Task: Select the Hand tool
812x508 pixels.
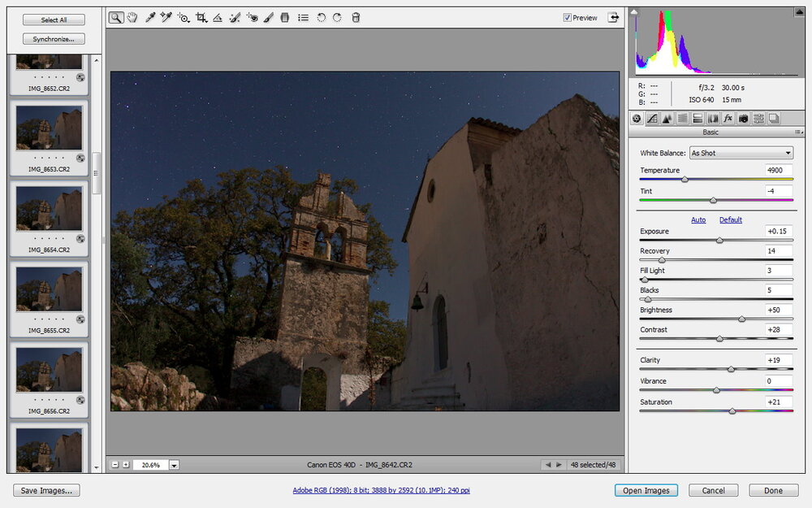Action: coord(132,17)
